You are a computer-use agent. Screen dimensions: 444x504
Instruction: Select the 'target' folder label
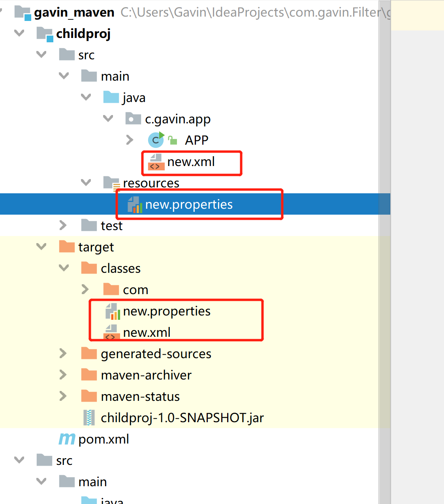(x=96, y=247)
